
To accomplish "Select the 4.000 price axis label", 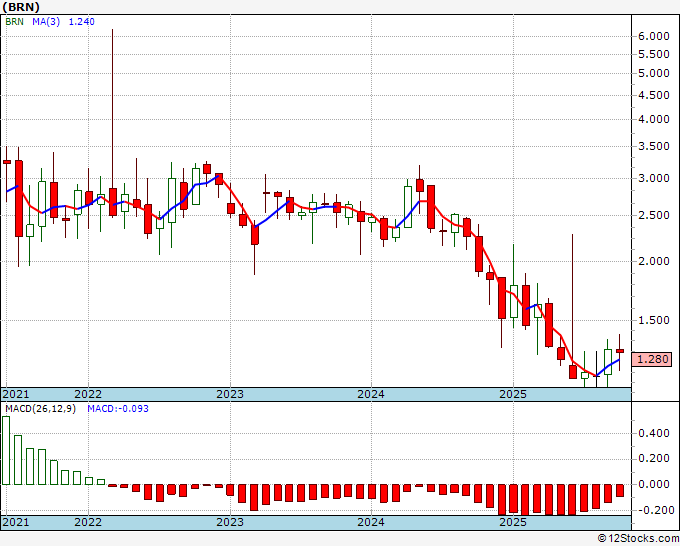I will point(654,119).
